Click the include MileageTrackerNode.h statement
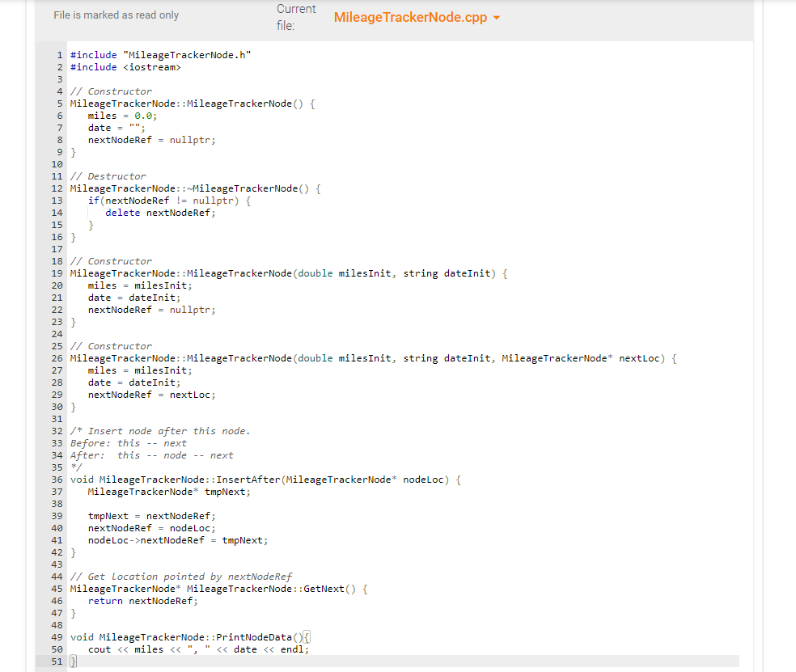Screen dimensions: 796x672 159,54
